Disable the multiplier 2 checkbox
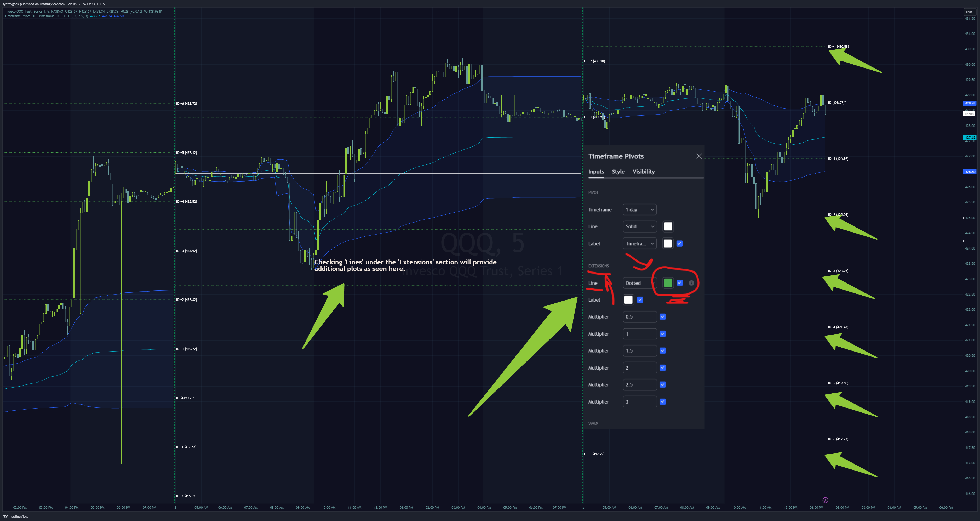Viewport: 980px width, 521px height. pos(663,368)
